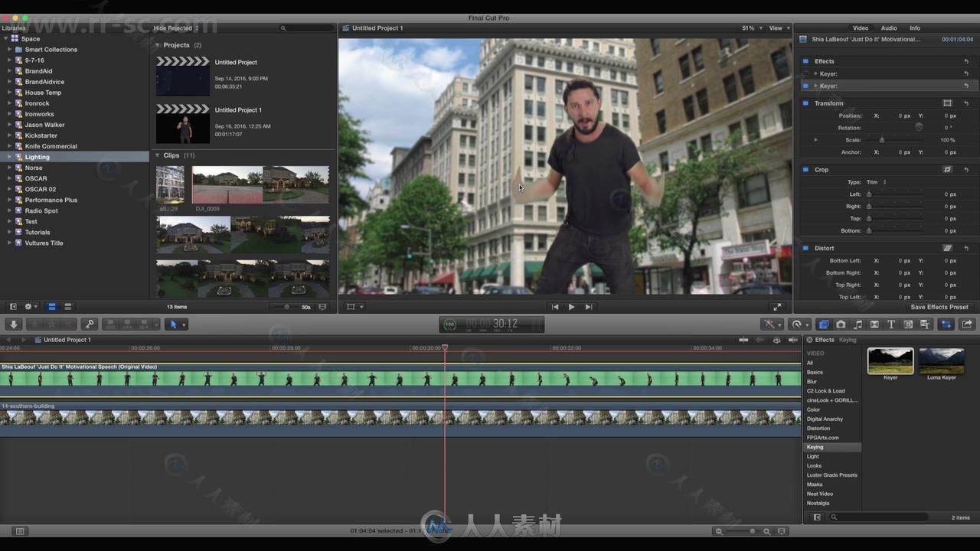Select the Keyer effect thumbnail
The width and height of the screenshot is (980, 551).
(x=890, y=361)
